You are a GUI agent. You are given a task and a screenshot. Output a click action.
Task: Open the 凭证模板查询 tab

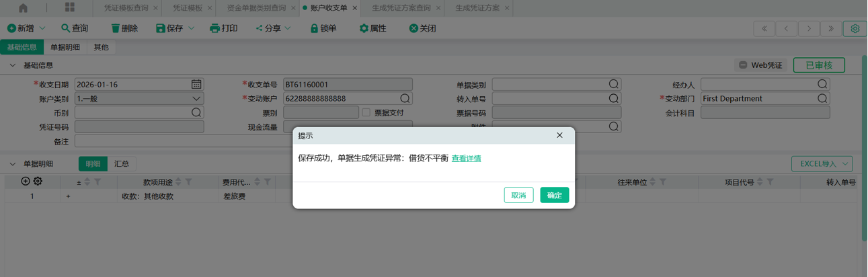(x=126, y=8)
